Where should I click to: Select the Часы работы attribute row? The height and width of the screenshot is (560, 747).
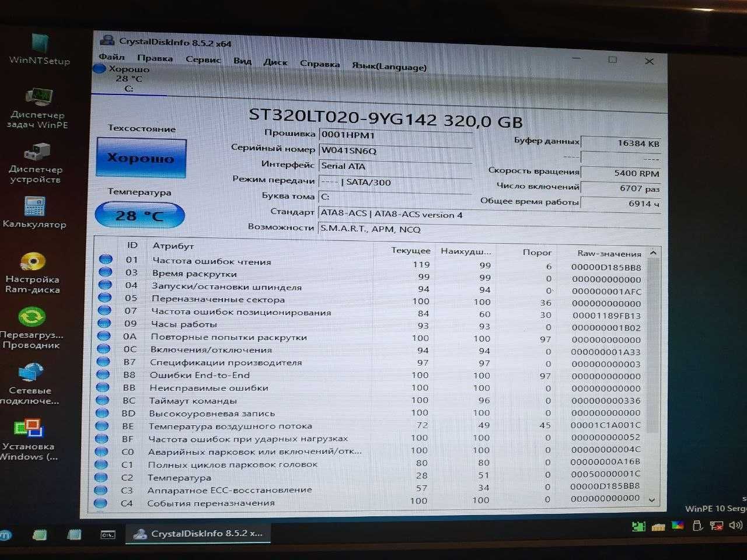371,325
